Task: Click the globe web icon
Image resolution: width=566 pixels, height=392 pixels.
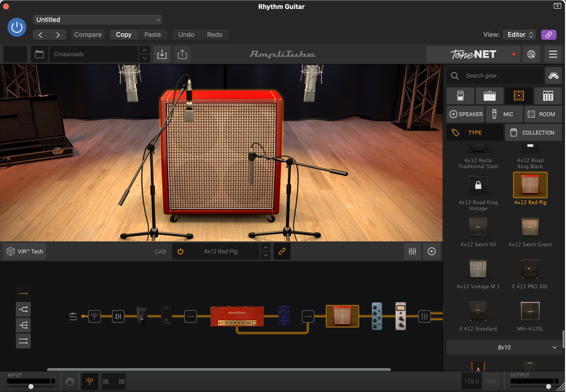Action: click(531, 54)
